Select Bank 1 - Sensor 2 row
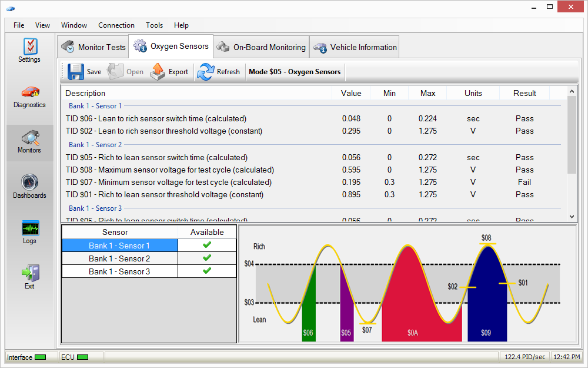 119,258
